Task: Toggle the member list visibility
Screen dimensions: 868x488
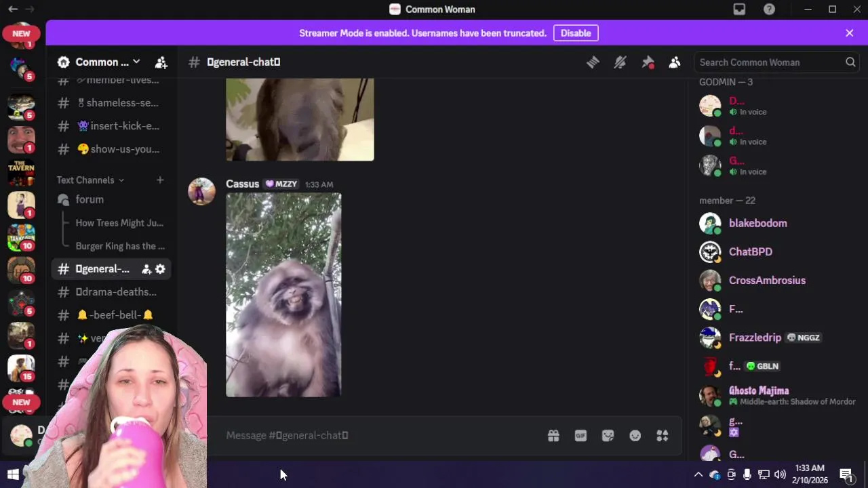Action: coord(675,62)
